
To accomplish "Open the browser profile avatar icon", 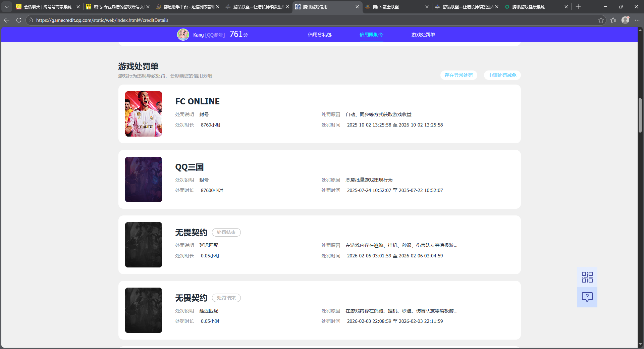I will (625, 20).
